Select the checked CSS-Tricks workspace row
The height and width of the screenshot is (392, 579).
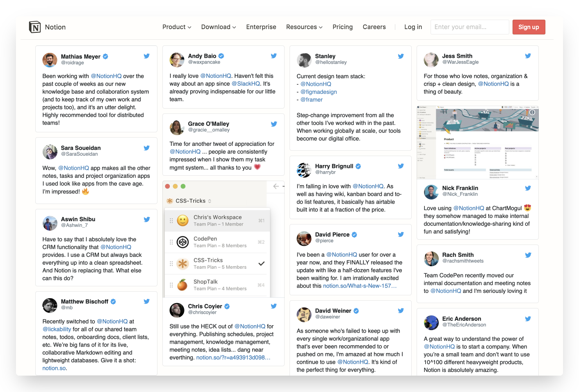(217, 263)
